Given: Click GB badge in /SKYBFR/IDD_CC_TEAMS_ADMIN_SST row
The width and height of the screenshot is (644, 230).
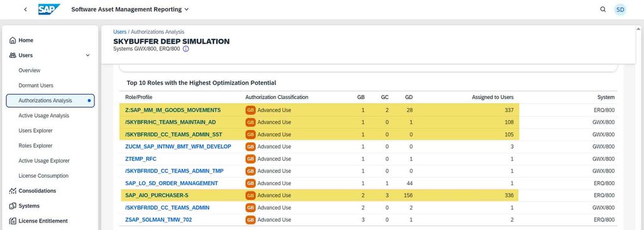Looking at the screenshot, I should (250, 134).
